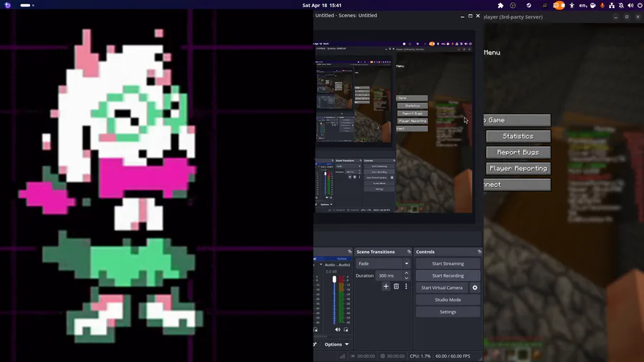The height and width of the screenshot is (362, 644).
Task: Switch input language via en indicator
Action: click(x=582, y=5)
